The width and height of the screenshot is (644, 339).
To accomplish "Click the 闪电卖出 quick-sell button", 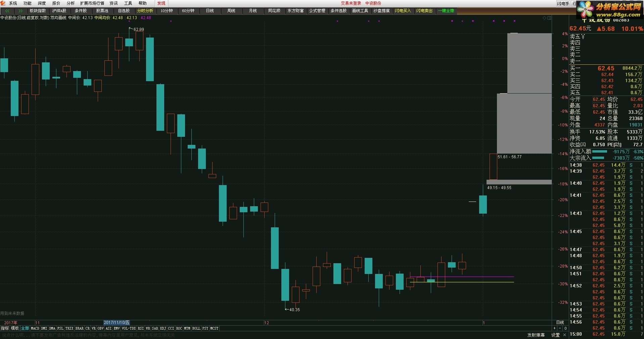I will click(x=424, y=11).
